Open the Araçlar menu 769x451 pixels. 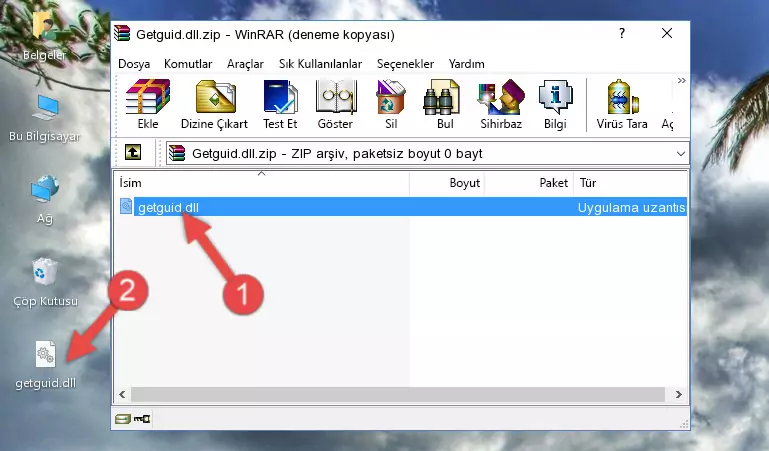tap(245, 64)
